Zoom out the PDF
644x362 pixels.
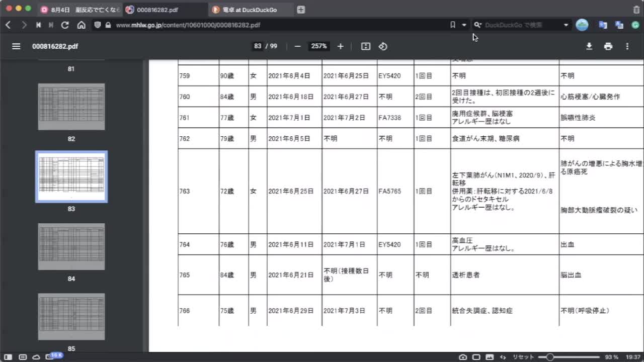pos(297,46)
